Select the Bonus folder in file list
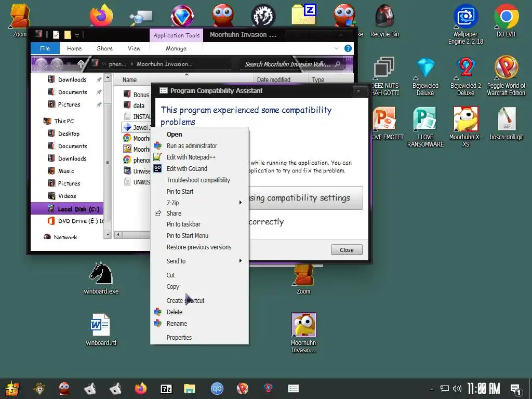Viewport: 532px width, 399px height. 137,95
